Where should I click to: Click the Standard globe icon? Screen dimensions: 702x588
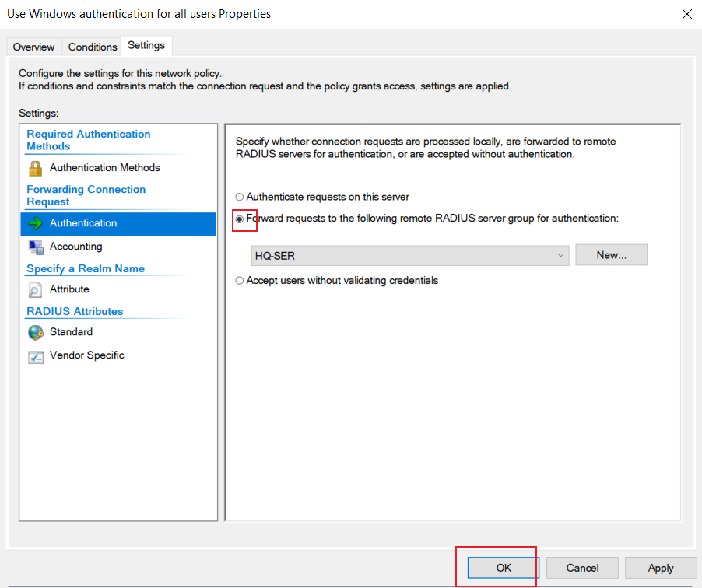click(x=36, y=332)
